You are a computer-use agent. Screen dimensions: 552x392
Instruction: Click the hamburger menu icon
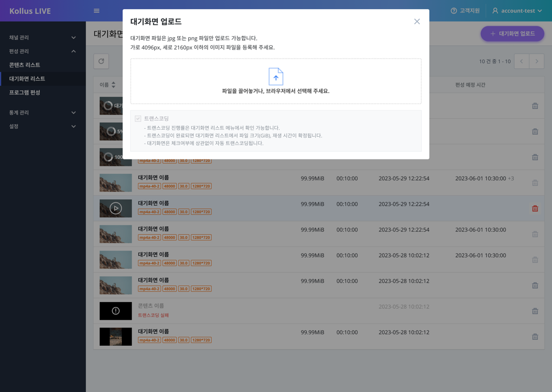96,11
